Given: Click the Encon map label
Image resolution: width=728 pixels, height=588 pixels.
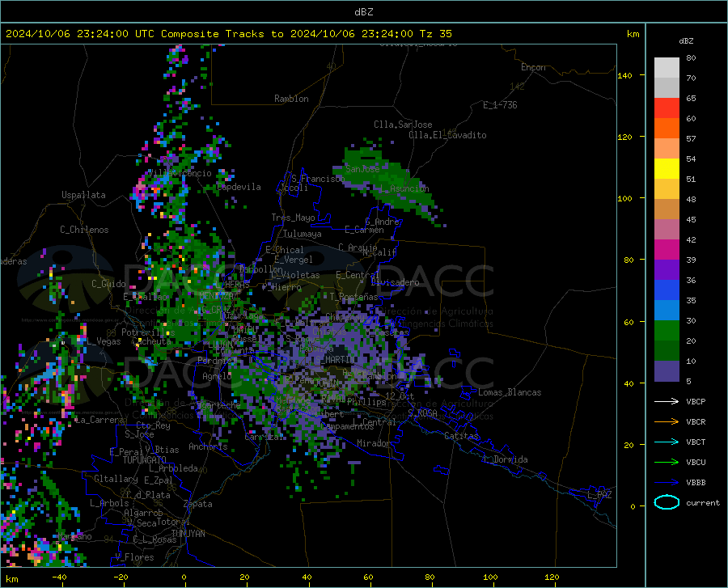Looking at the screenshot, I should point(533,67).
